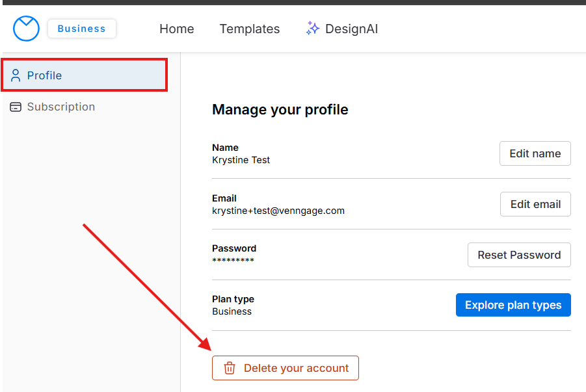Click the name value Krystine Test

pyautogui.click(x=241, y=159)
